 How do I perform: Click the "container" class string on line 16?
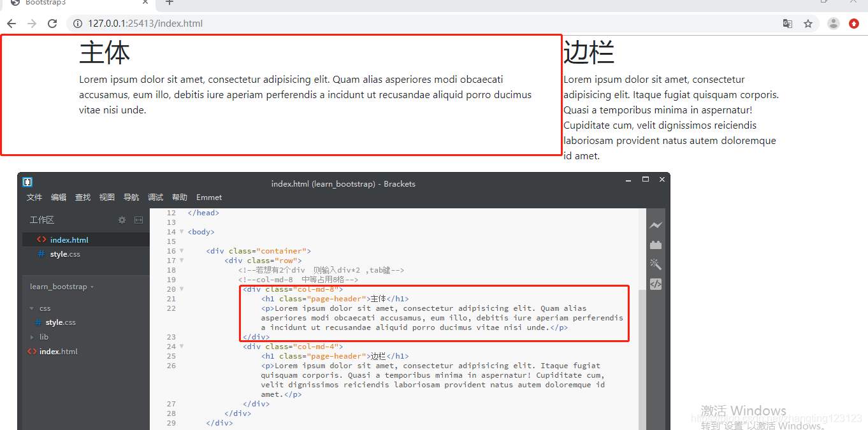coord(282,251)
